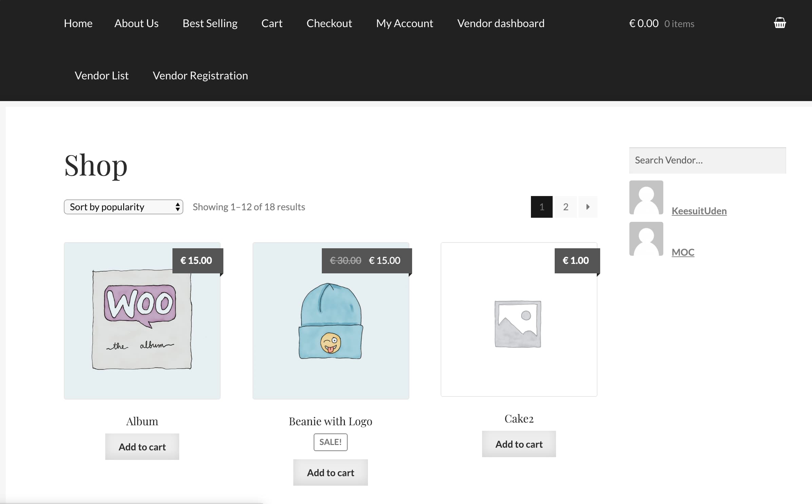812x504 pixels.
Task: Add Beanie with Logo to cart
Action: (x=330, y=472)
